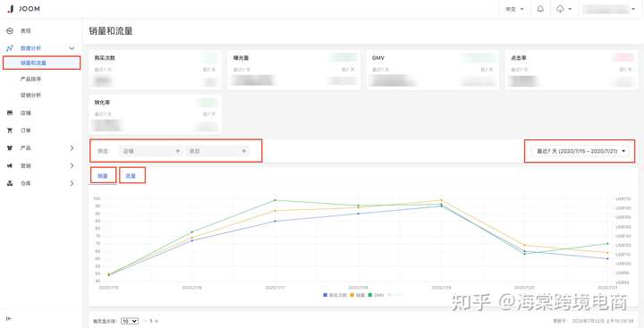Go to the previous page arrow

click(x=146, y=321)
